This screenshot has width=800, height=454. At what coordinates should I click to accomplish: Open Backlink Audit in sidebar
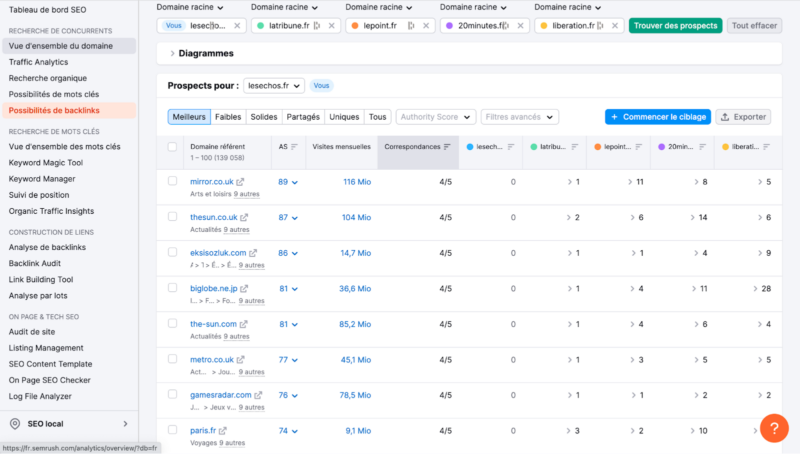coord(35,263)
